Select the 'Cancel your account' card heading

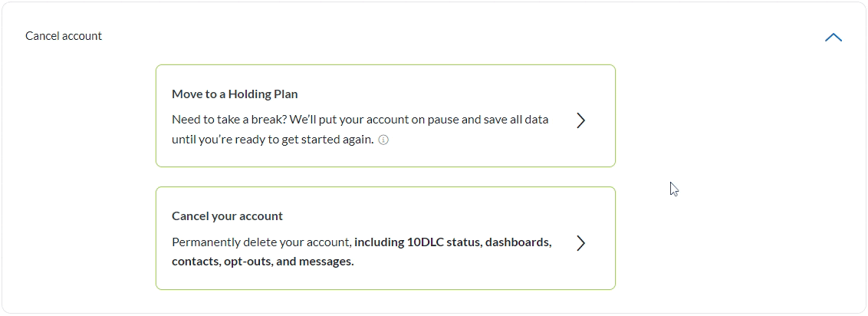pos(227,216)
